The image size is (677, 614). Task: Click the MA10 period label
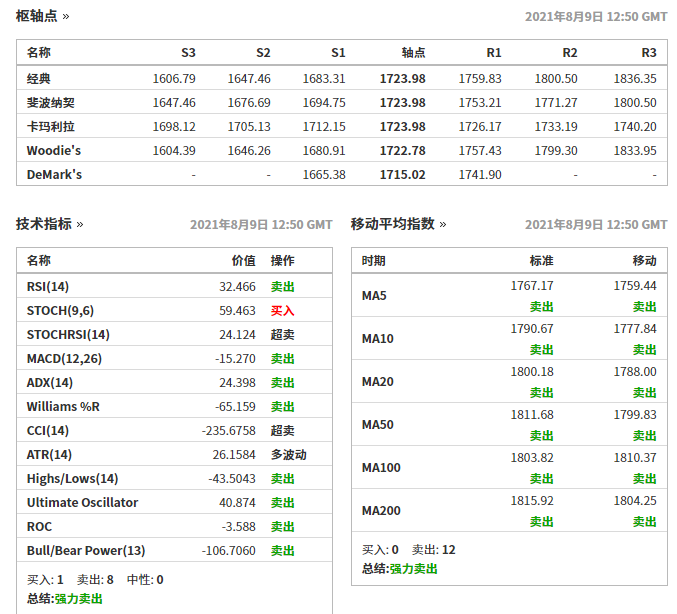(x=377, y=339)
